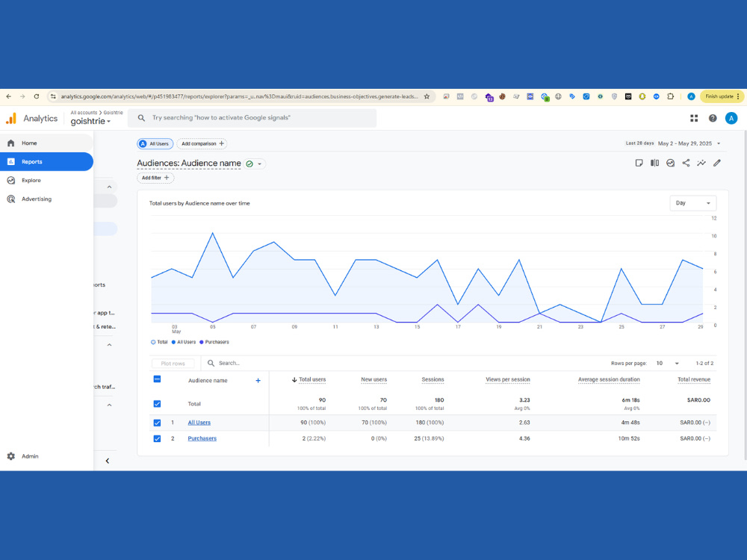747x560 pixels.
Task: Click the trend line sparkle icon
Action: coord(701,163)
